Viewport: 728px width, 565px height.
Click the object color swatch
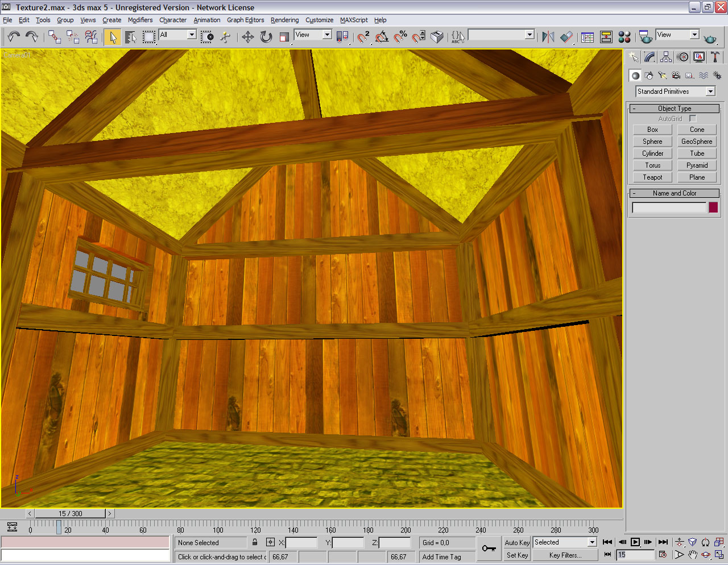(713, 207)
